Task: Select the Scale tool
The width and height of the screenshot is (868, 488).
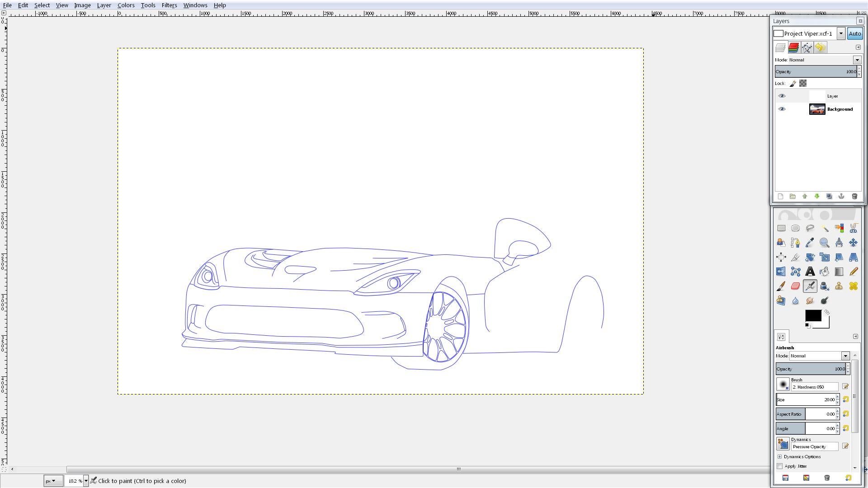Action: (825, 257)
